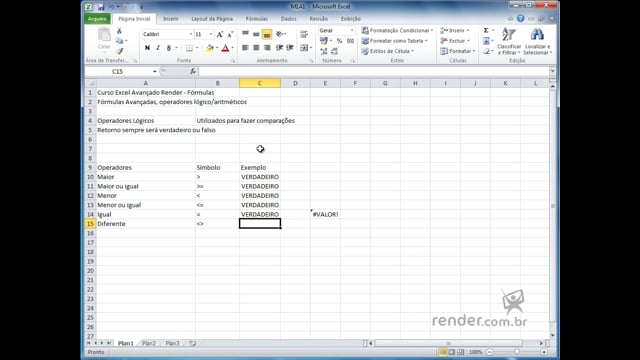The width and height of the screenshot is (640, 360).
Task: Switch to the Revisão tab
Action: click(318, 19)
